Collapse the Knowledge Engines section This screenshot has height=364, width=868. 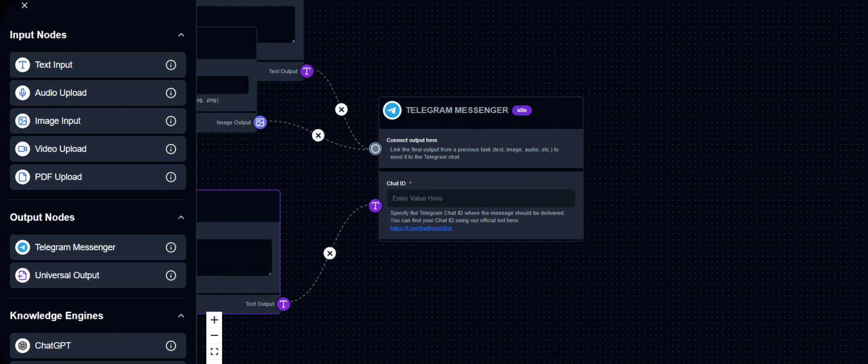(x=181, y=316)
